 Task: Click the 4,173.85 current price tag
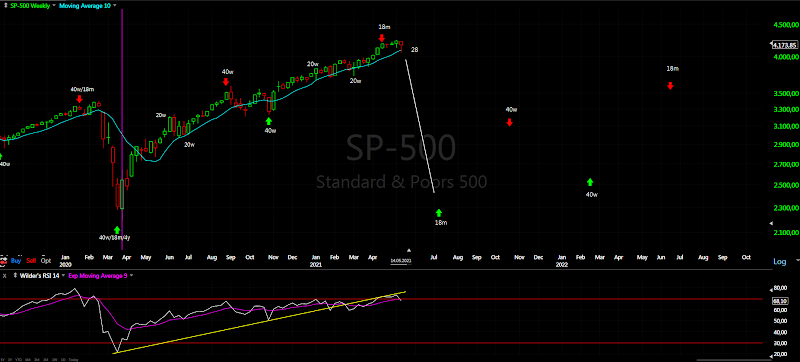click(x=785, y=45)
